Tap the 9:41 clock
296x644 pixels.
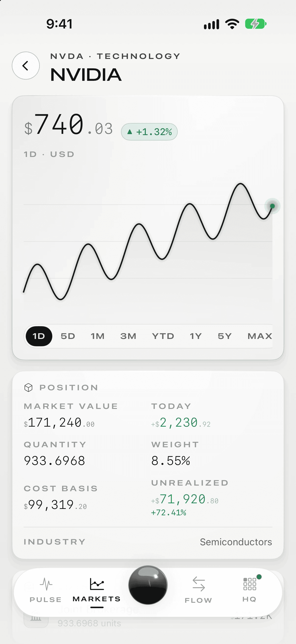click(59, 24)
